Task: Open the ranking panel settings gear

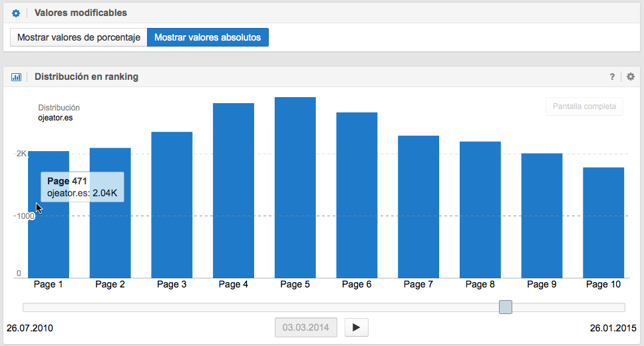Action: [x=631, y=77]
